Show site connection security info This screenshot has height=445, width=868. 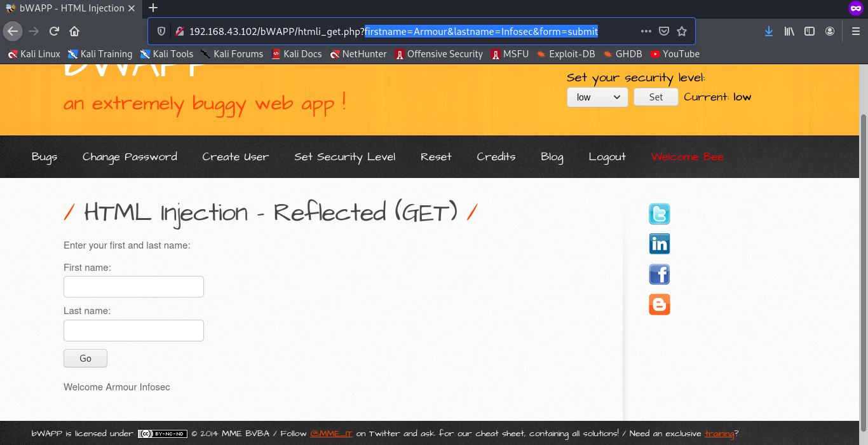coord(180,31)
